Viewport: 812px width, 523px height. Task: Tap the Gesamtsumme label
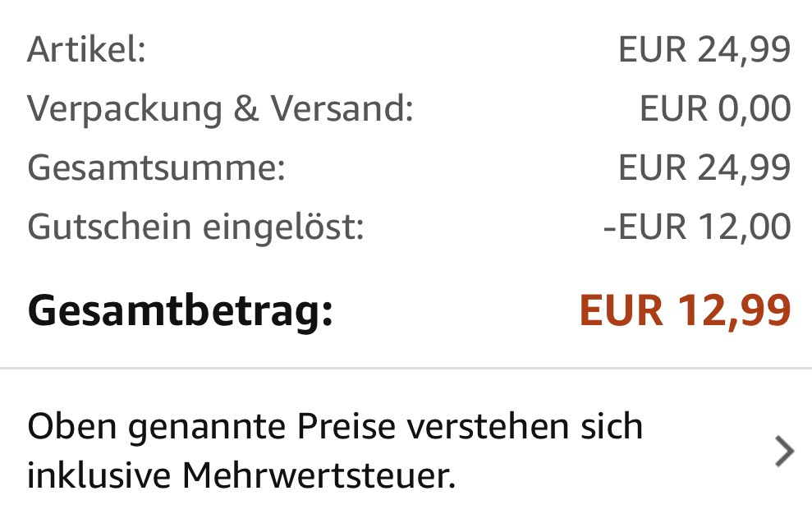[x=156, y=168]
